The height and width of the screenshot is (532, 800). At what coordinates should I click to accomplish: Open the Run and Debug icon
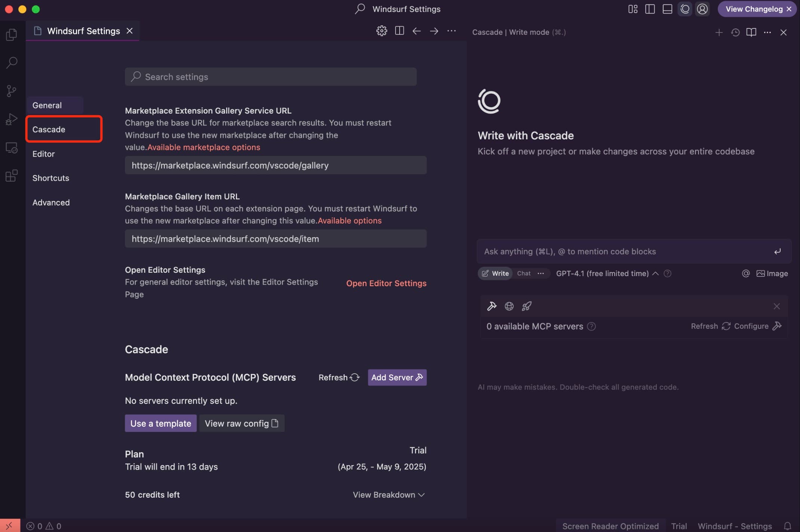pyautogui.click(x=12, y=119)
